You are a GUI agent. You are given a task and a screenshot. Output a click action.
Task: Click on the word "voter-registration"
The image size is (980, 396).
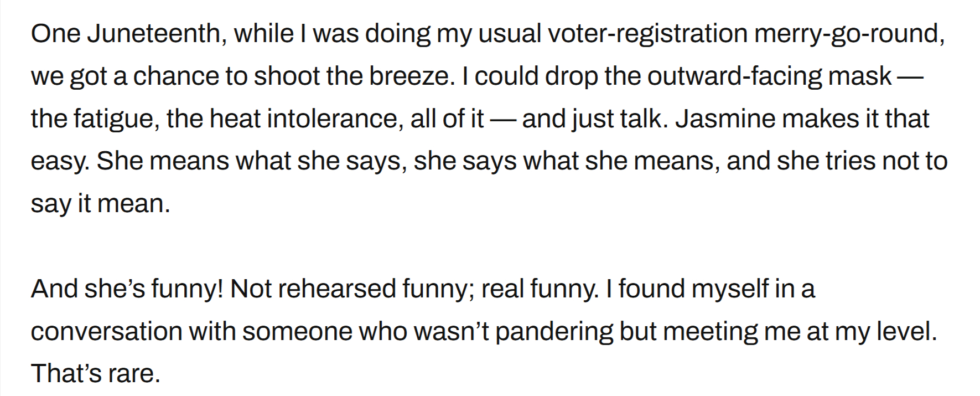[x=647, y=34]
